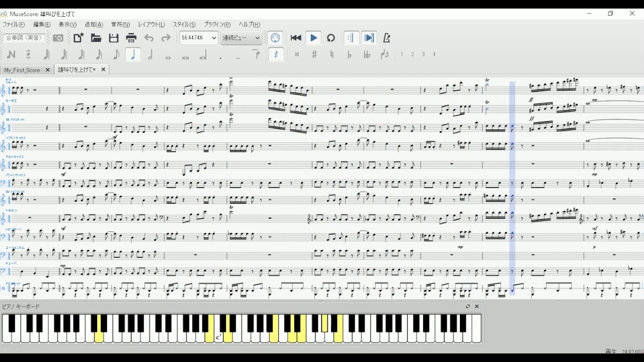Viewport: 644px width, 362px height.
Task: Apply flat accidental
Action: (x=349, y=54)
